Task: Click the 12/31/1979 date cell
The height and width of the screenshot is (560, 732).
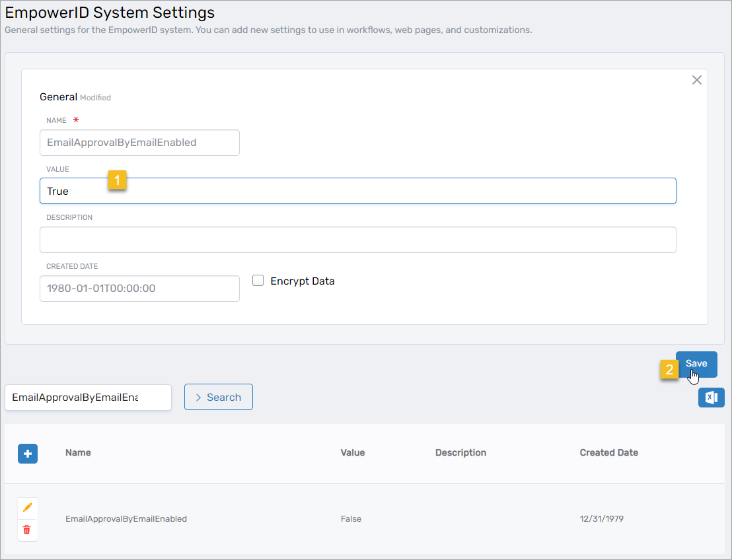Action: pos(601,519)
